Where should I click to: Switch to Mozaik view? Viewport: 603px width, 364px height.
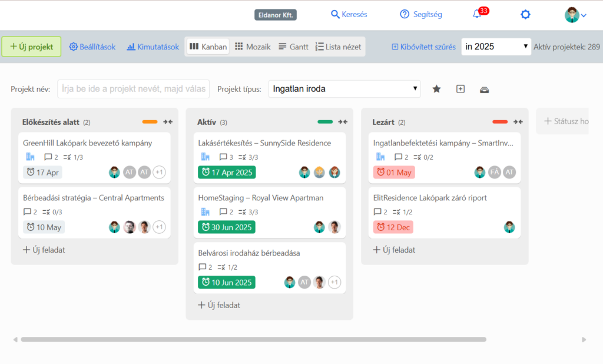click(253, 47)
